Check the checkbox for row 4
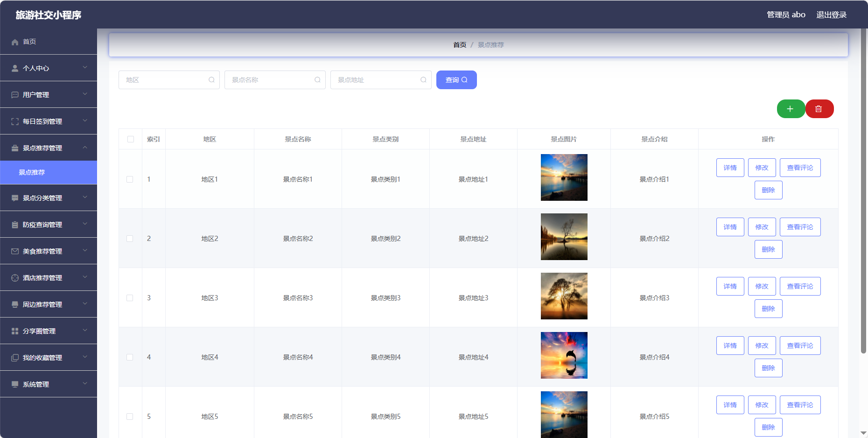This screenshot has width=868, height=438. [x=130, y=357]
